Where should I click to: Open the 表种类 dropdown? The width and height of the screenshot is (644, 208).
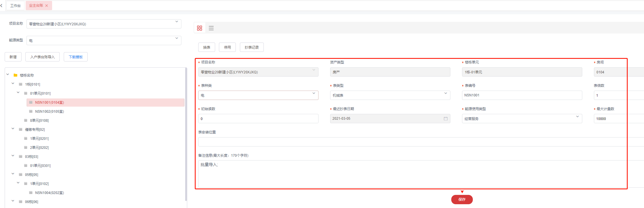tap(258, 95)
